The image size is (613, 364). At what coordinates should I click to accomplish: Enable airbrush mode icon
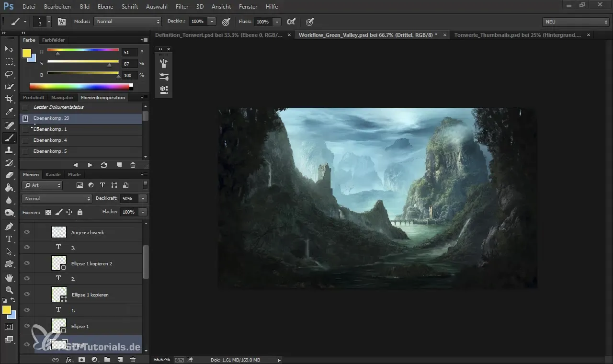[x=291, y=22]
